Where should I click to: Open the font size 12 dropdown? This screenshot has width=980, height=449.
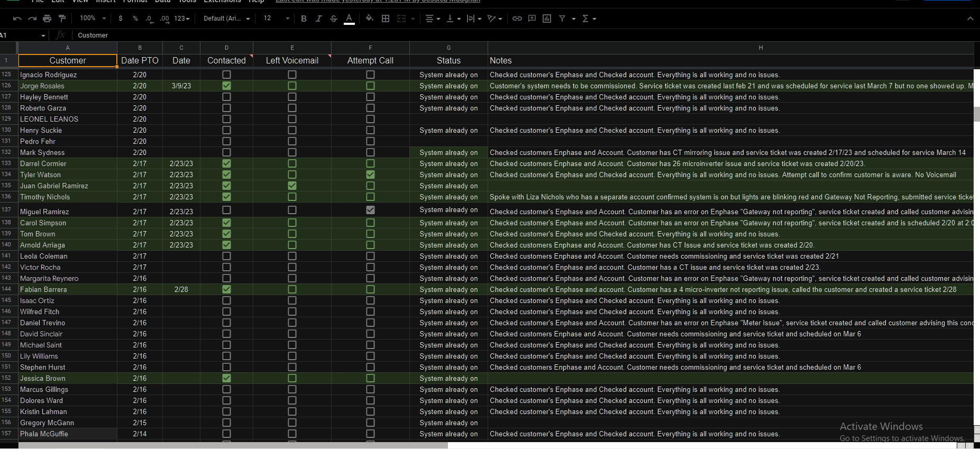click(277, 19)
